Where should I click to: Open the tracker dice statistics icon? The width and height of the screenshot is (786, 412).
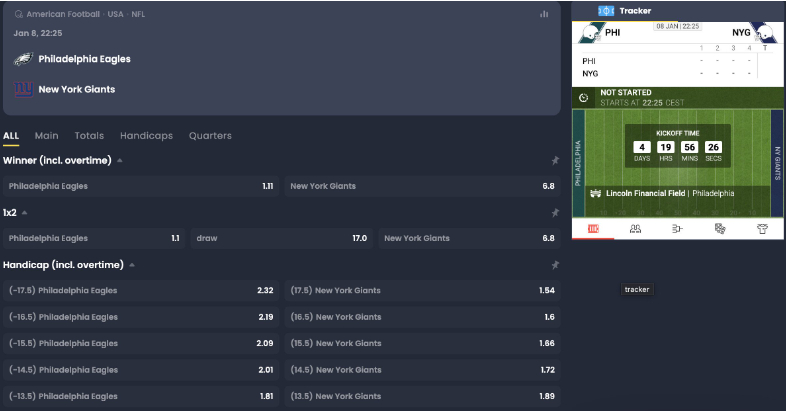point(720,229)
